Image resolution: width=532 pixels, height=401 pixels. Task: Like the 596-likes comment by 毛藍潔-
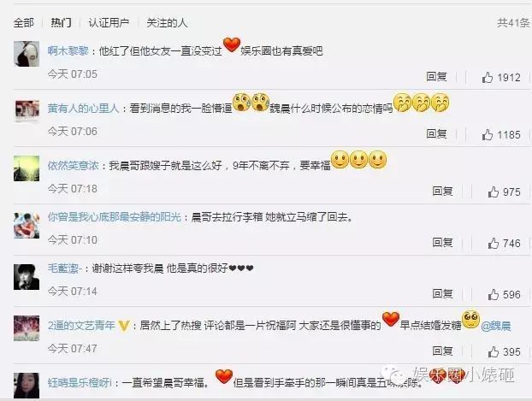494,294
